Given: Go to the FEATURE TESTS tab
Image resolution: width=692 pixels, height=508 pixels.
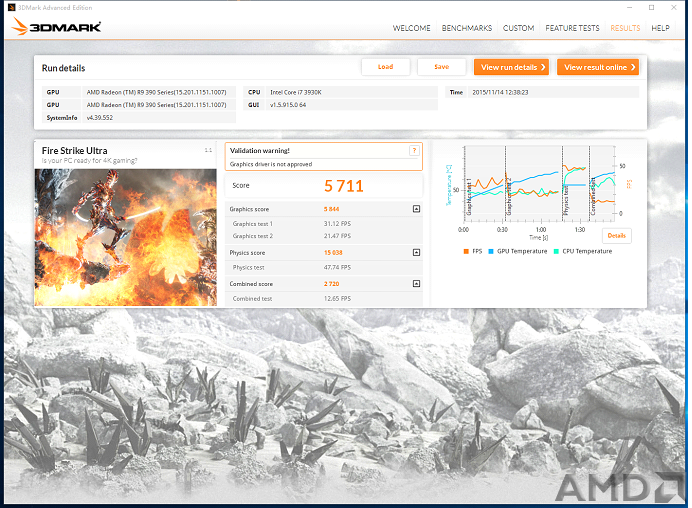Looking at the screenshot, I should click(x=572, y=28).
